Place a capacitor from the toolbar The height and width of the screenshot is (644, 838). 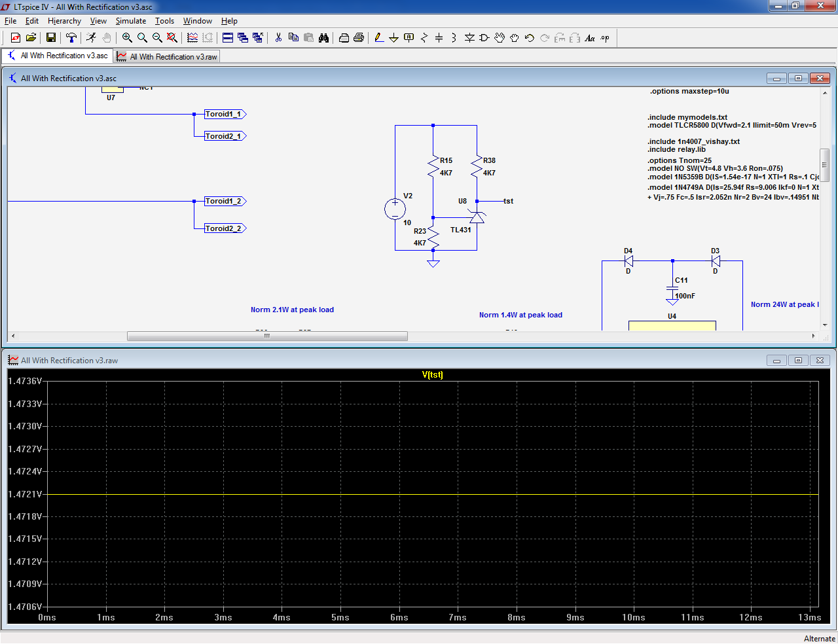pos(439,38)
